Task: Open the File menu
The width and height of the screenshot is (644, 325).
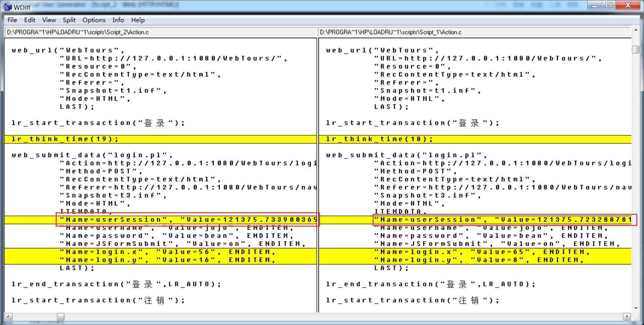Action: pyautogui.click(x=12, y=20)
